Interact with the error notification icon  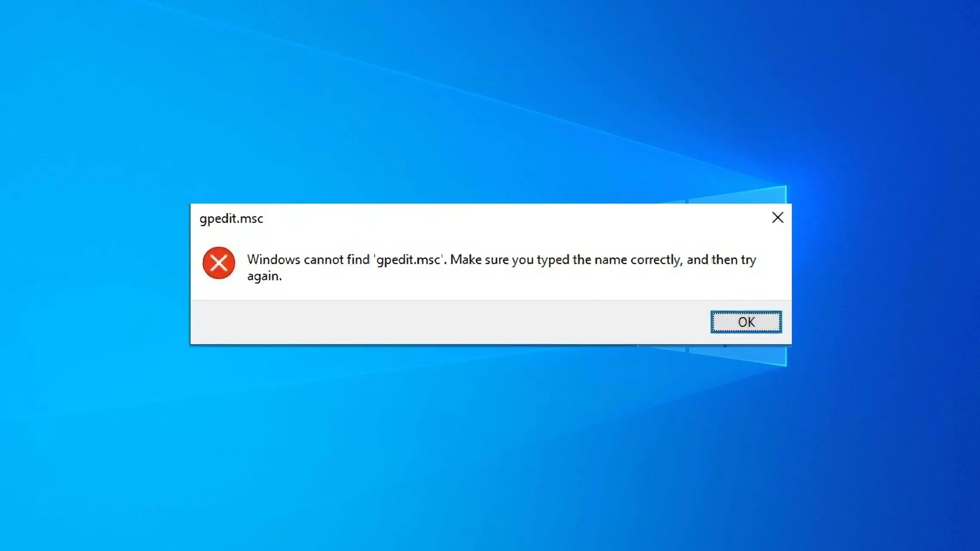218,263
